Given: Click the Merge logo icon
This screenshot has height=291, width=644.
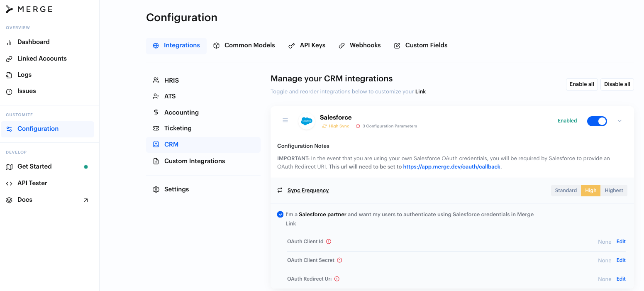Looking at the screenshot, I should tap(10, 10).
